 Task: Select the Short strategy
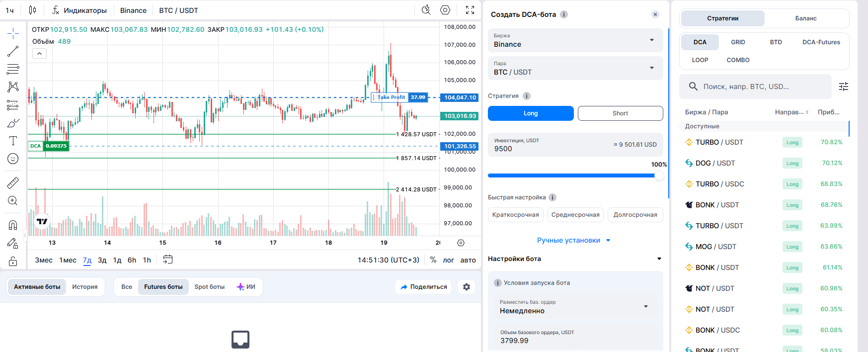[620, 113]
